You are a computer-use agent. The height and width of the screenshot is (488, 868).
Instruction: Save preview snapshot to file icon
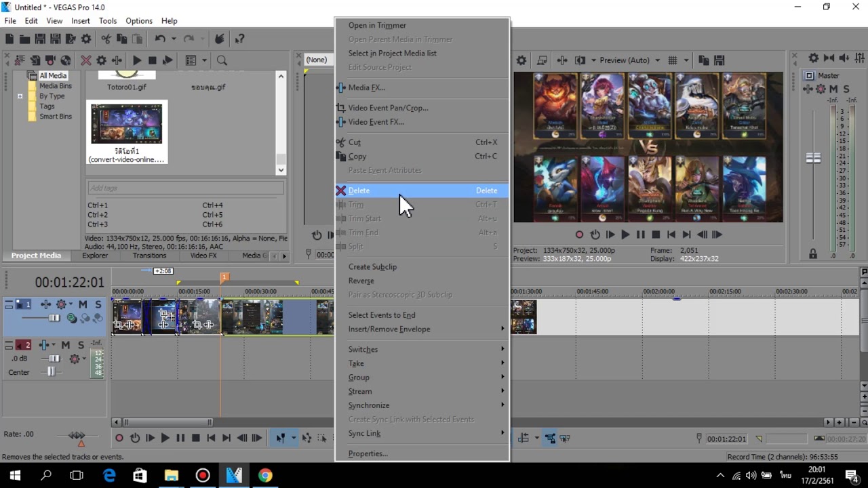pyautogui.click(x=719, y=60)
